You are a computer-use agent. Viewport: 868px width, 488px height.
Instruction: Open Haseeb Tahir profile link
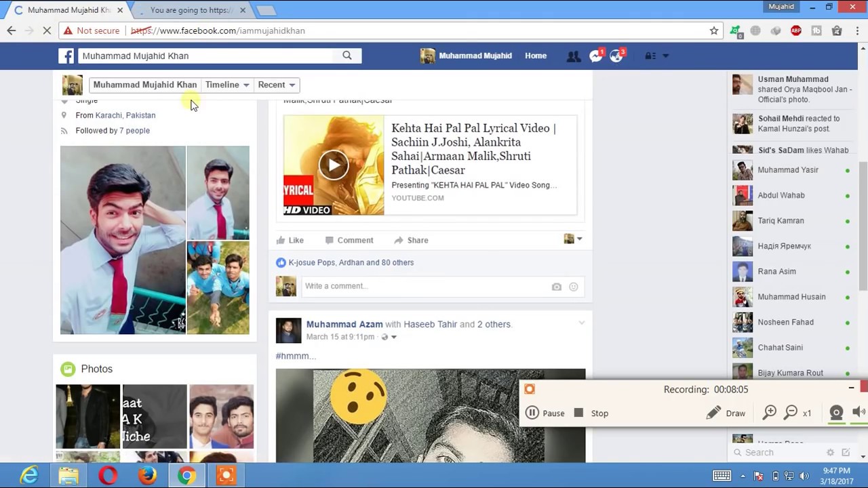[x=431, y=324]
